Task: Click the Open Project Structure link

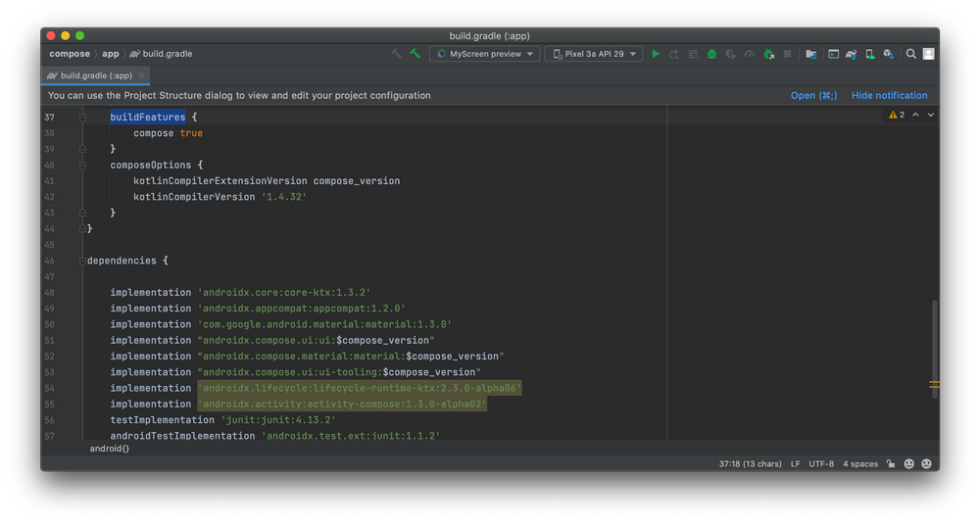Action: (813, 96)
